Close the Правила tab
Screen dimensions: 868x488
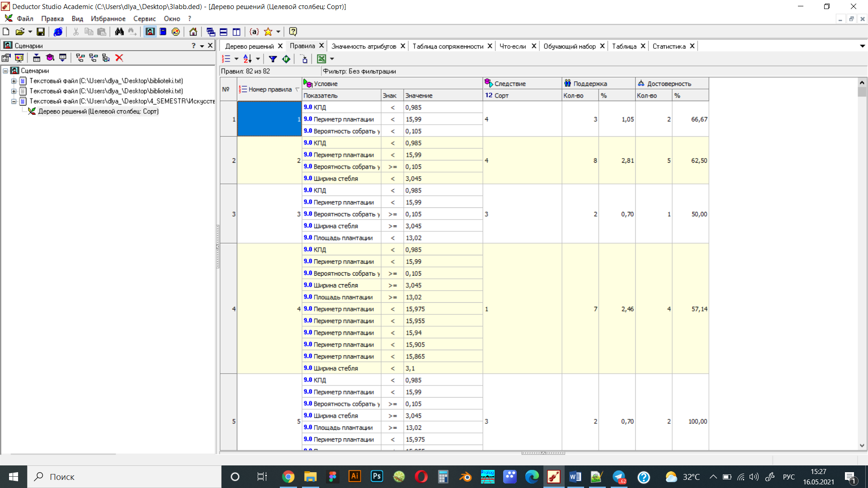pos(321,46)
